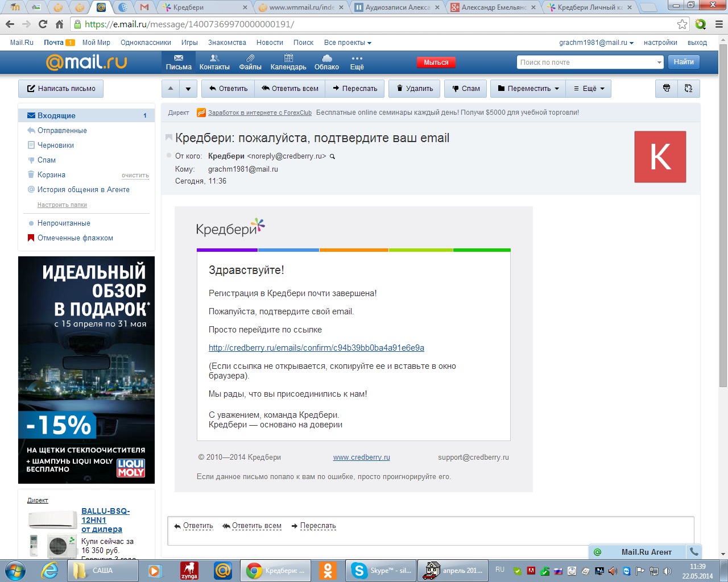728x582 pixels.
Task: Click Заработок в интернете с ForexClub ad link
Action: (260, 113)
